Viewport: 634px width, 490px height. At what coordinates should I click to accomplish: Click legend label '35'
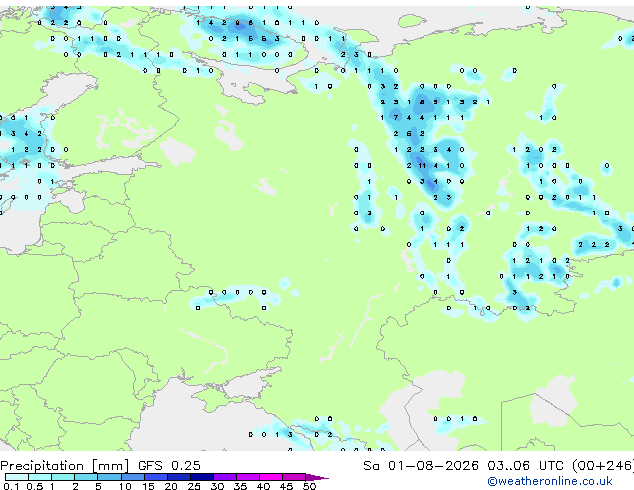(240, 486)
